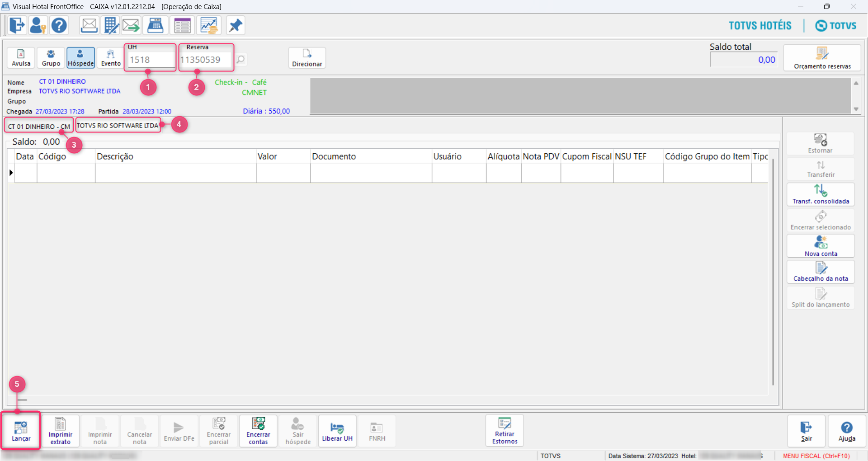
Task: Click scroll up arrow of gray notes panel
Action: tap(856, 83)
